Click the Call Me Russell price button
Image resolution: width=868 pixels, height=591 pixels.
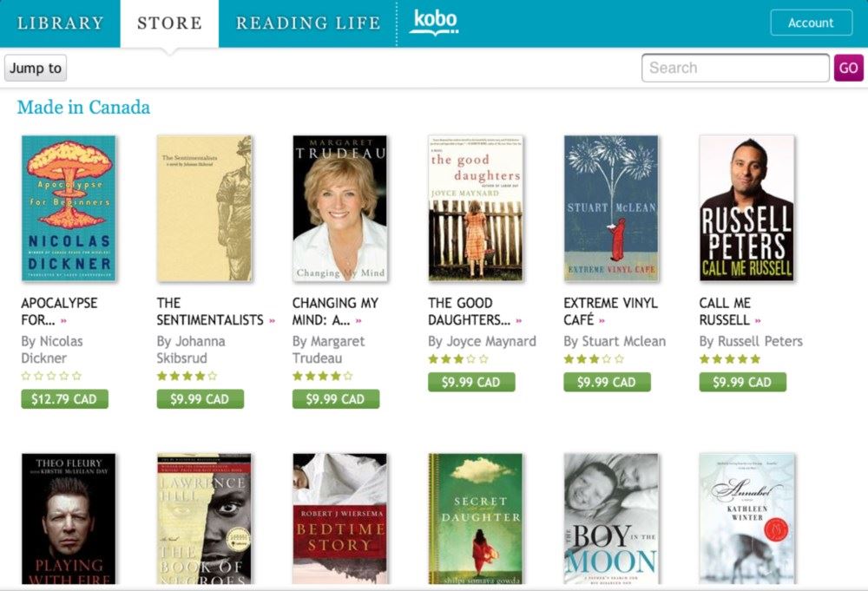(742, 382)
